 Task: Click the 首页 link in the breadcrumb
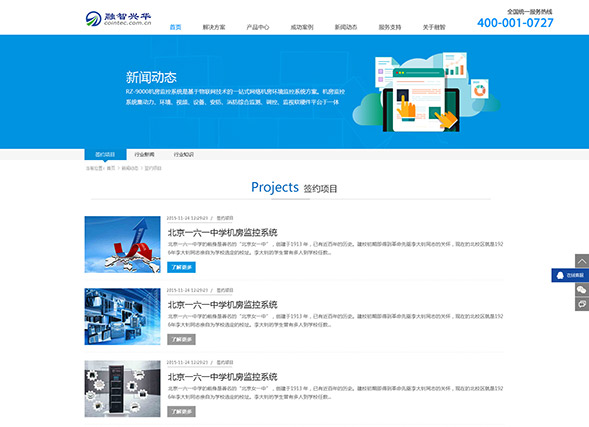click(x=111, y=168)
